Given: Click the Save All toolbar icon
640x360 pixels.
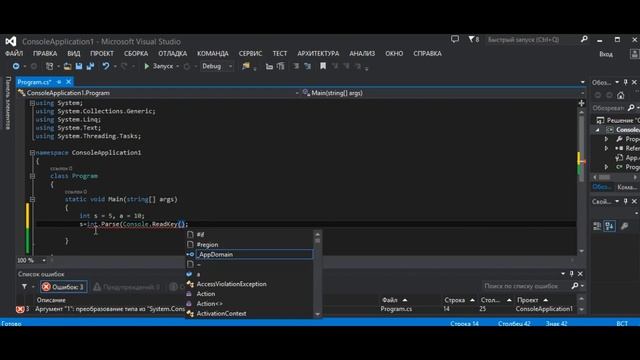Looking at the screenshot, I should click(90, 66).
